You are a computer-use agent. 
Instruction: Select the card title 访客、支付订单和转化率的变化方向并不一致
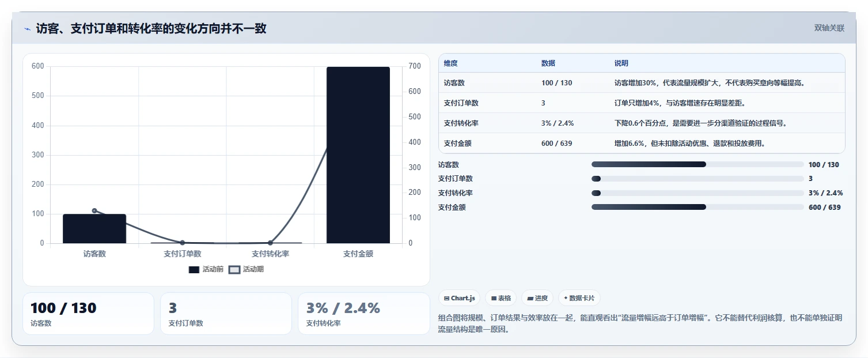click(x=151, y=28)
